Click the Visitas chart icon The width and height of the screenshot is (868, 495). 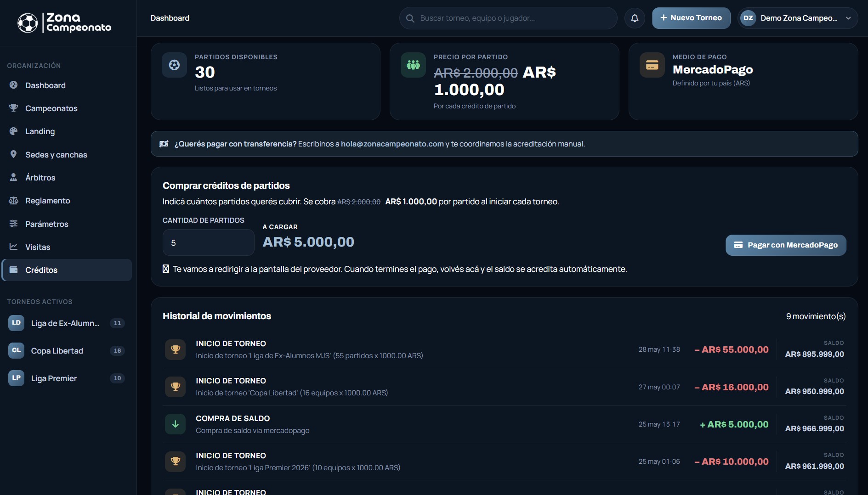(14, 247)
